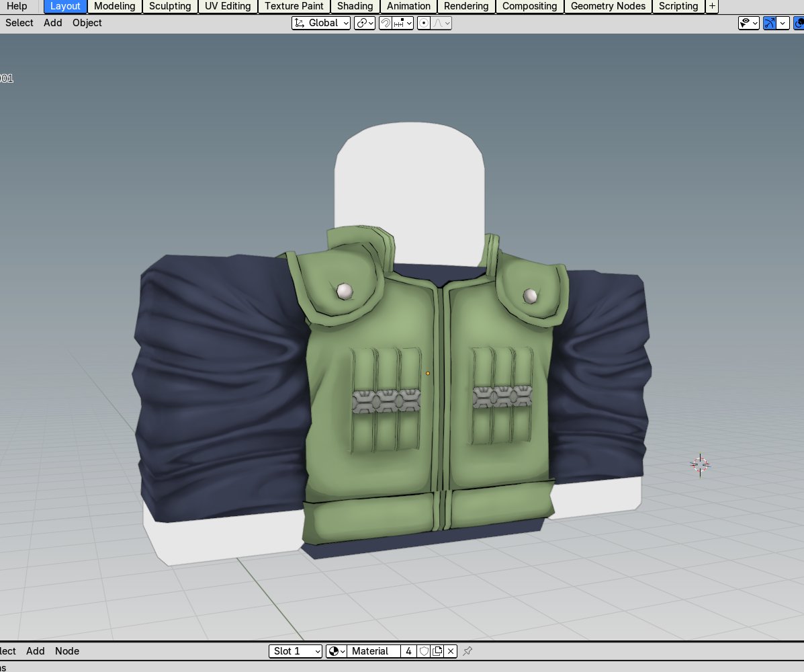
Task: Open the snap increment options dropdown
Action: [403, 23]
